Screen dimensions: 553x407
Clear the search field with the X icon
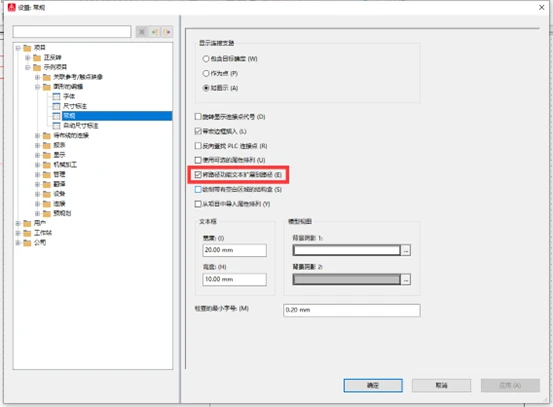[x=142, y=32]
